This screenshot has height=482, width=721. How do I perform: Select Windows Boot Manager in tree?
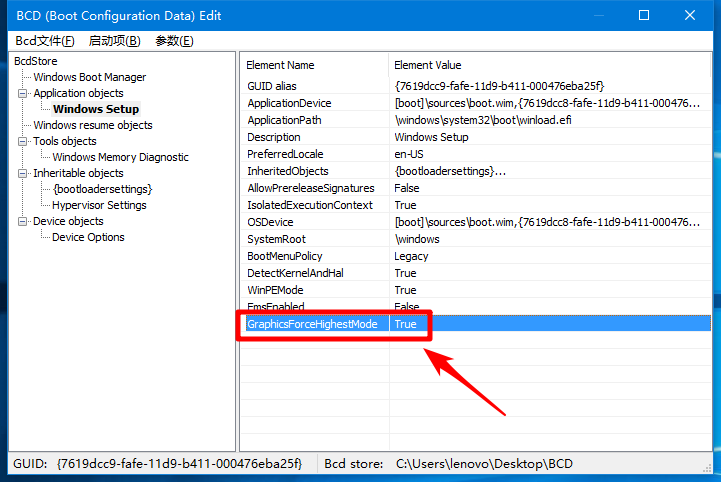[89, 77]
